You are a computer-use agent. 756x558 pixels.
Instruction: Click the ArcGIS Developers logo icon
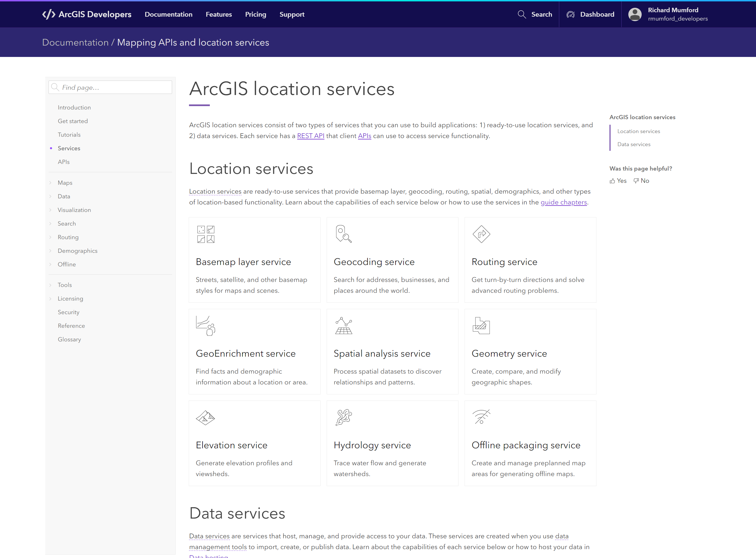pyautogui.click(x=49, y=14)
